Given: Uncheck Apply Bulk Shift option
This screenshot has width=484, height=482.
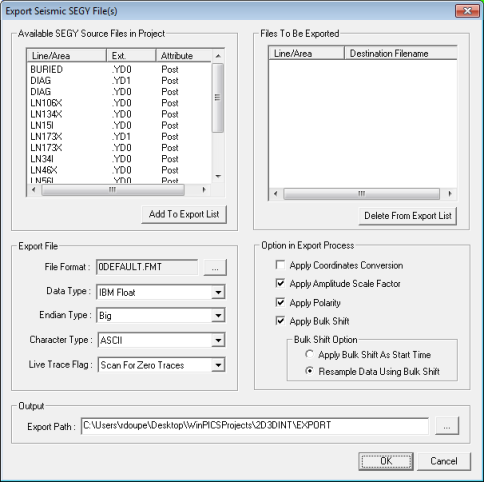Looking at the screenshot, I should (280, 321).
